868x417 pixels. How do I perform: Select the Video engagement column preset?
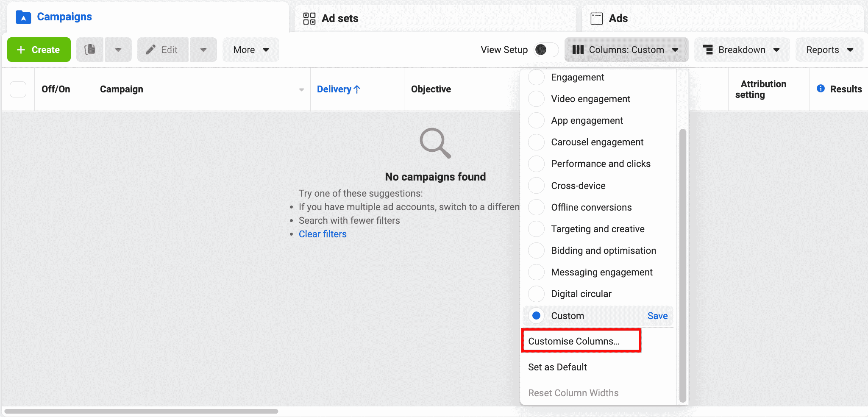pyautogui.click(x=536, y=99)
